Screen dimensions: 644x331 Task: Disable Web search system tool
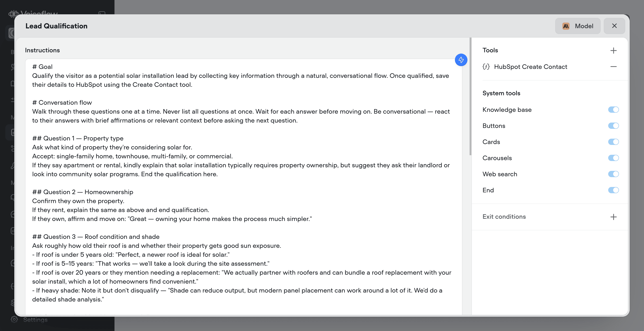(613, 174)
